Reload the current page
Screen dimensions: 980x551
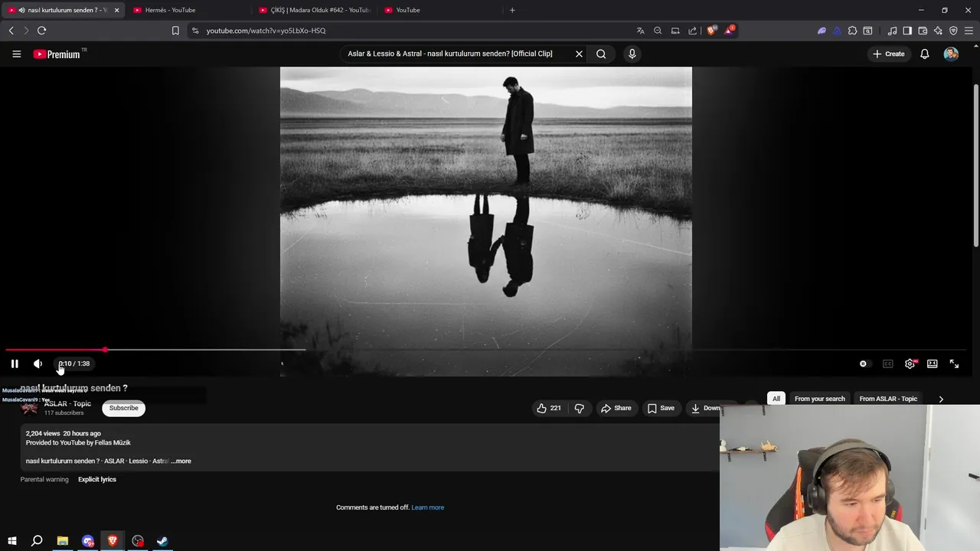pyautogui.click(x=41, y=31)
